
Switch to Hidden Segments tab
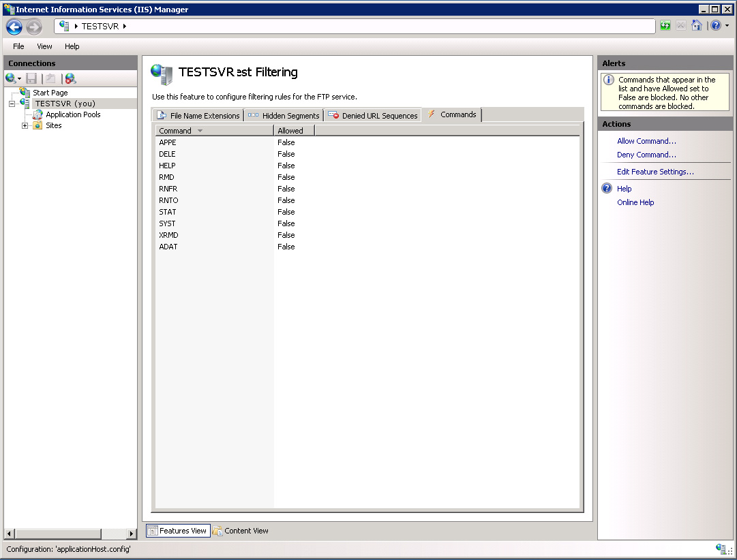pos(284,116)
